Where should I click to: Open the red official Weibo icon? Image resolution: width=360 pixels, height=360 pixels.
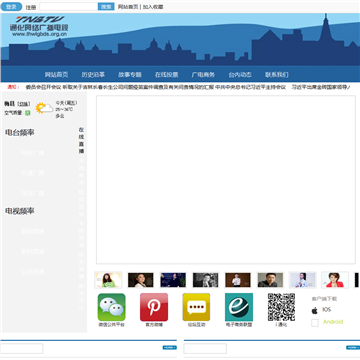(154, 307)
